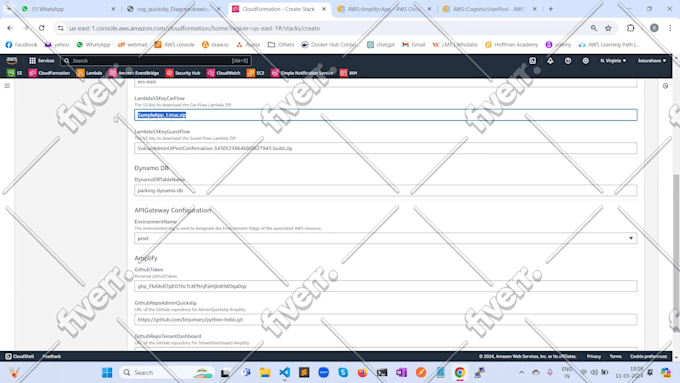Open a new browser tab
Viewport: 680px width, 383px height.
551,9
